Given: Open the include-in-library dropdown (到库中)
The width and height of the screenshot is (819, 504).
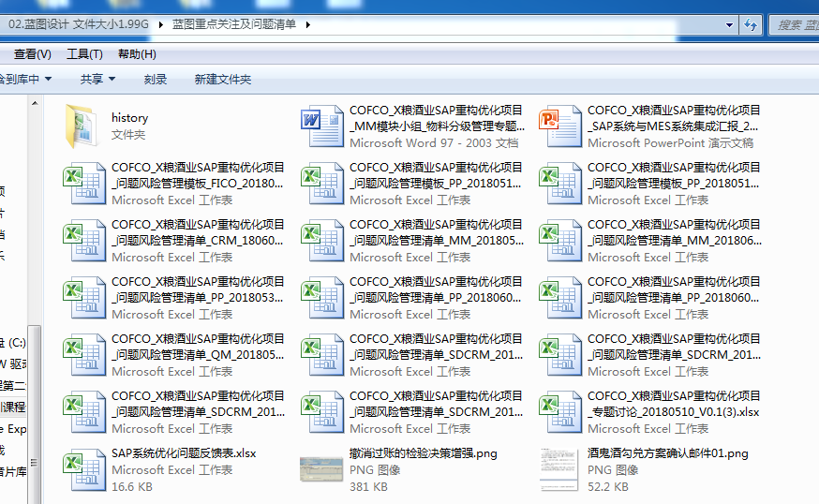Looking at the screenshot, I should tap(25, 80).
